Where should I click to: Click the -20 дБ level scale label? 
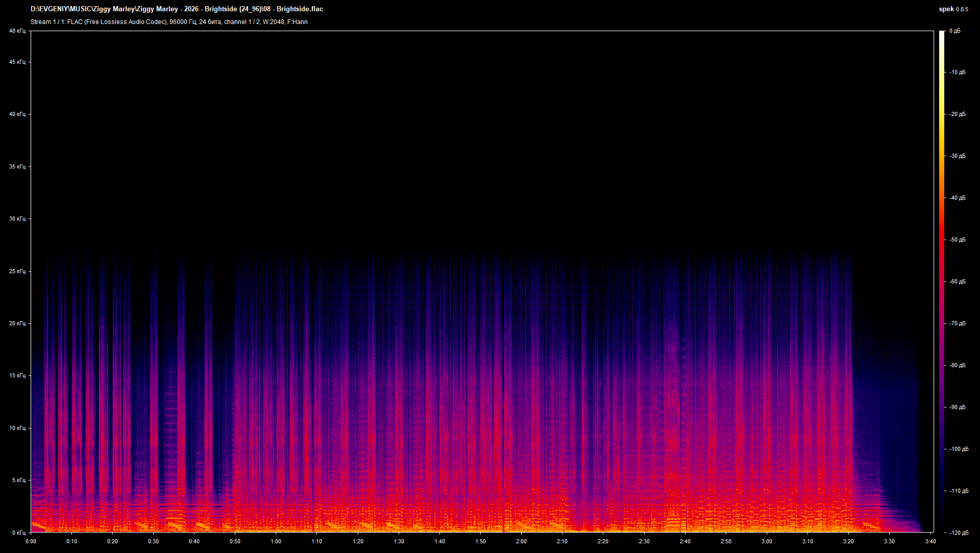pyautogui.click(x=958, y=114)
